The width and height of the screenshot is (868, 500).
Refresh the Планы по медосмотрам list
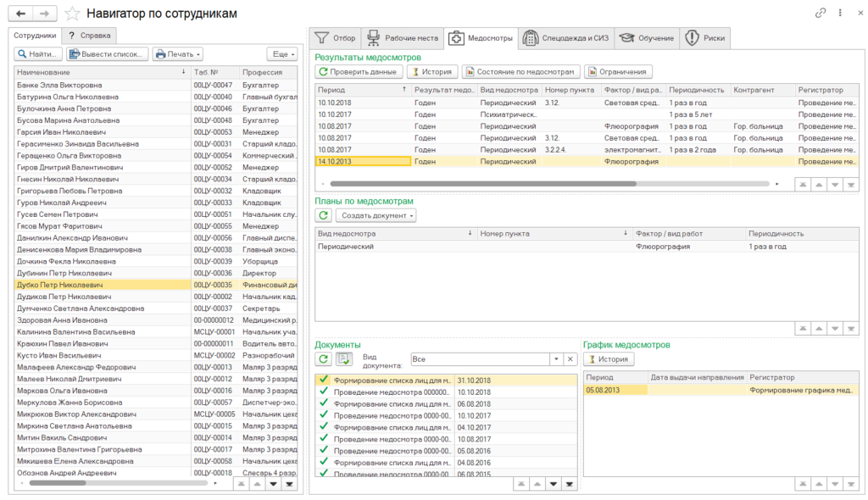click(x=323, y=215)
